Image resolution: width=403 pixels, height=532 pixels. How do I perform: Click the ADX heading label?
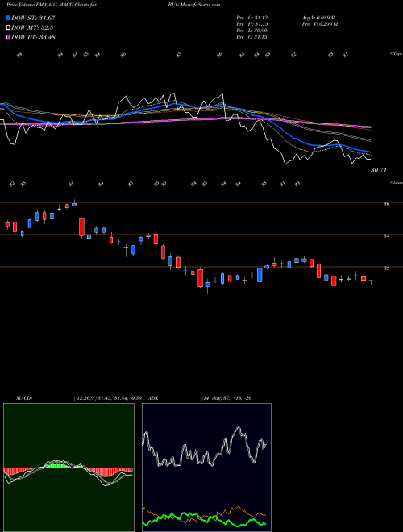(154, 398)
